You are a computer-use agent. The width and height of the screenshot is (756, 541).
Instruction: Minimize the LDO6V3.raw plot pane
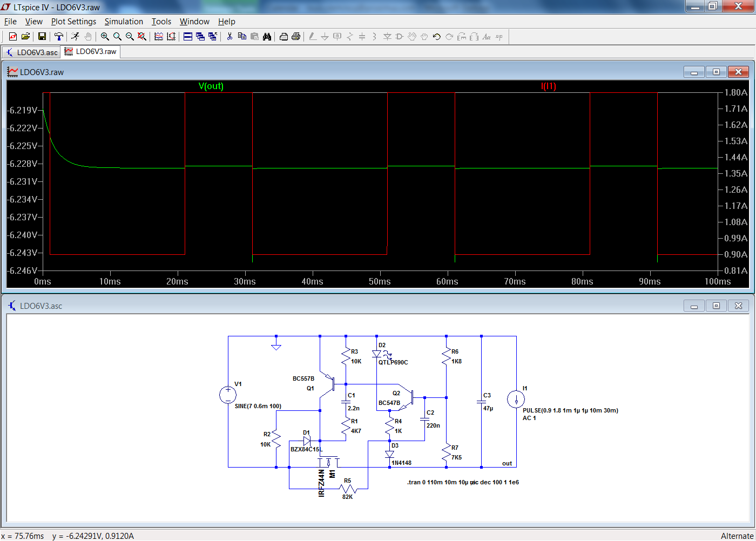coord(694,72)
